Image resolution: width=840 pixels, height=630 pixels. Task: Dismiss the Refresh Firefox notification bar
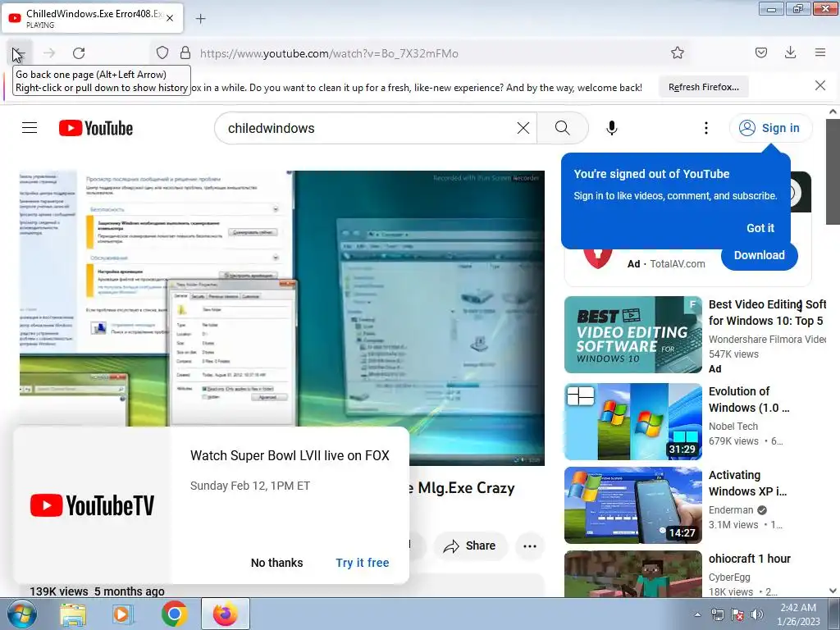click(x=820, y=85)
